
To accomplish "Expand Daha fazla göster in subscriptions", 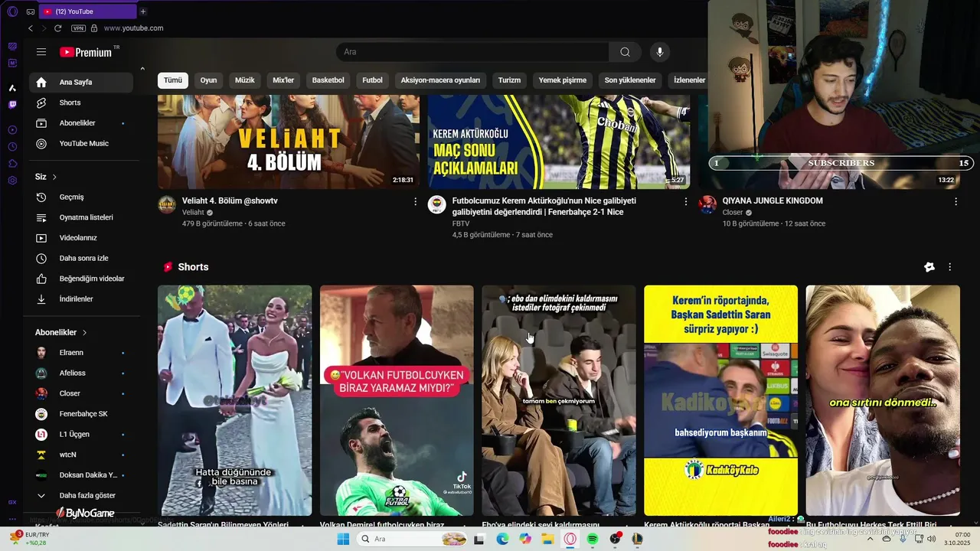I will [80, 495].
